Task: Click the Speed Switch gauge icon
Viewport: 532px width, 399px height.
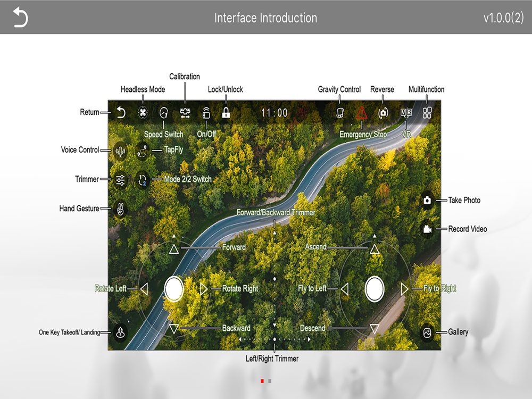Action: tap(164, 113)
